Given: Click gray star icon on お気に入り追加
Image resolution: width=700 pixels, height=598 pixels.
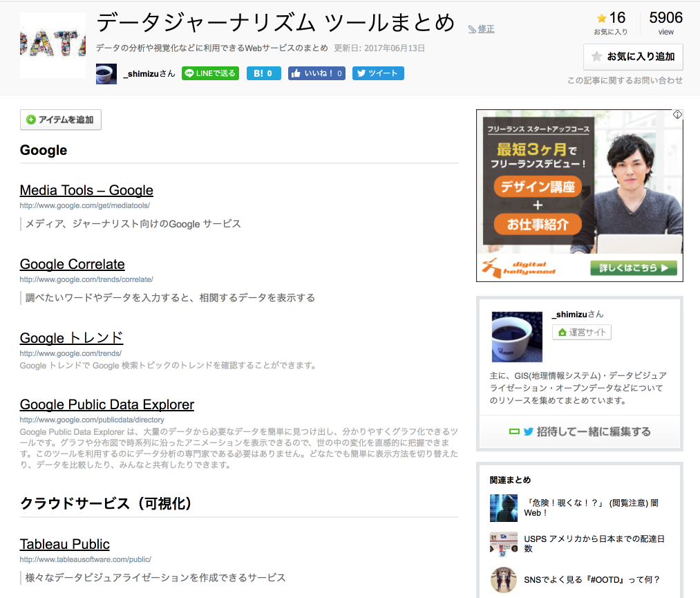Looking at the screenshot, I should pyautogui.click(x=596, y=57).
